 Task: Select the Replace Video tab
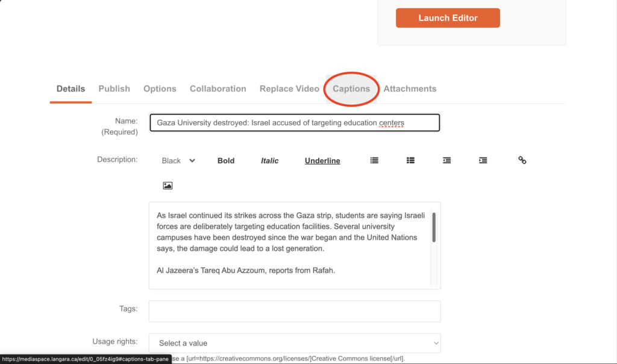tap(289, 89)
